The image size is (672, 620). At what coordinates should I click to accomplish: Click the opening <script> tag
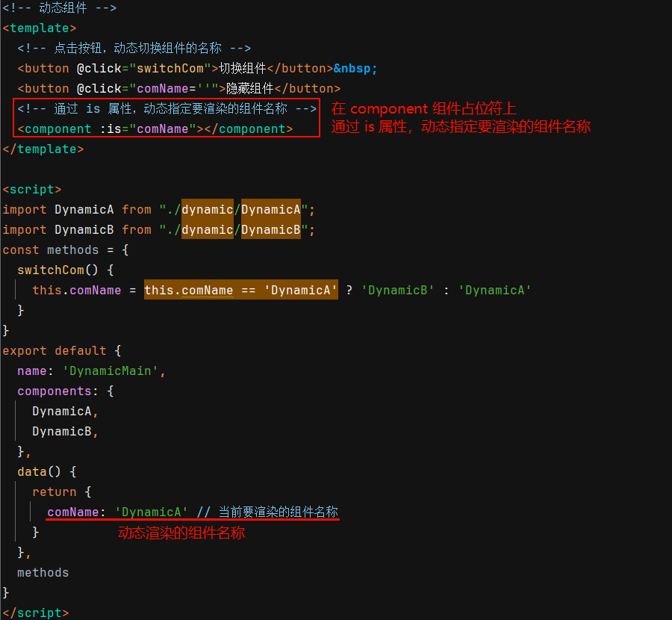tap(32, 190)
